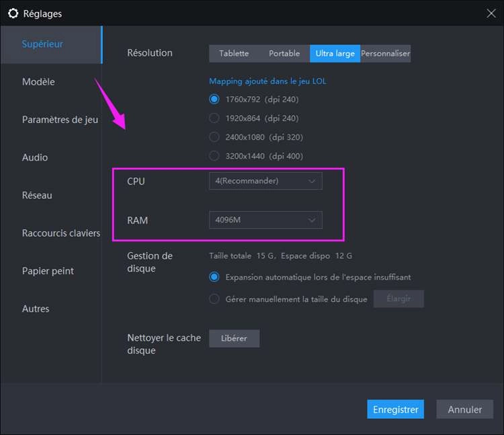Select the Ultra large resolution tab
This screenshot has height=435, width=504.
pos(335,54)
